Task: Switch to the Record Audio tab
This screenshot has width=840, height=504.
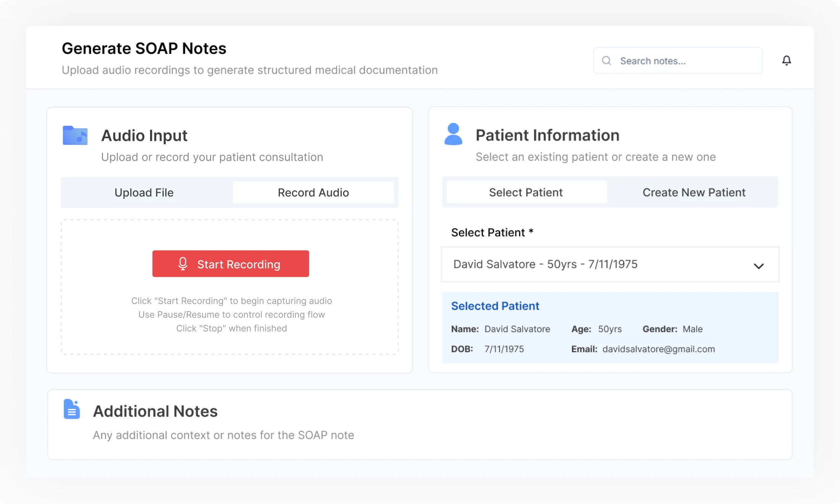Action: (x=313, y=192)
